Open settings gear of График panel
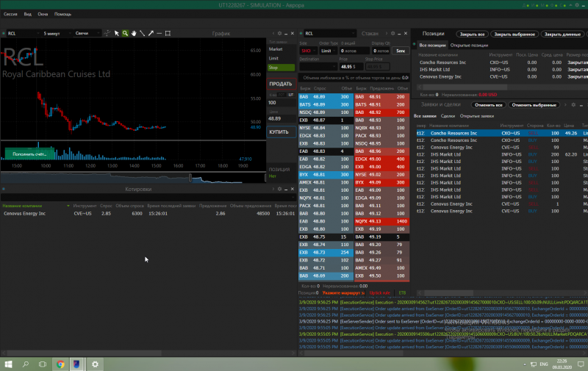This screenshot has height=371, width=588. (x=279, y=33)
